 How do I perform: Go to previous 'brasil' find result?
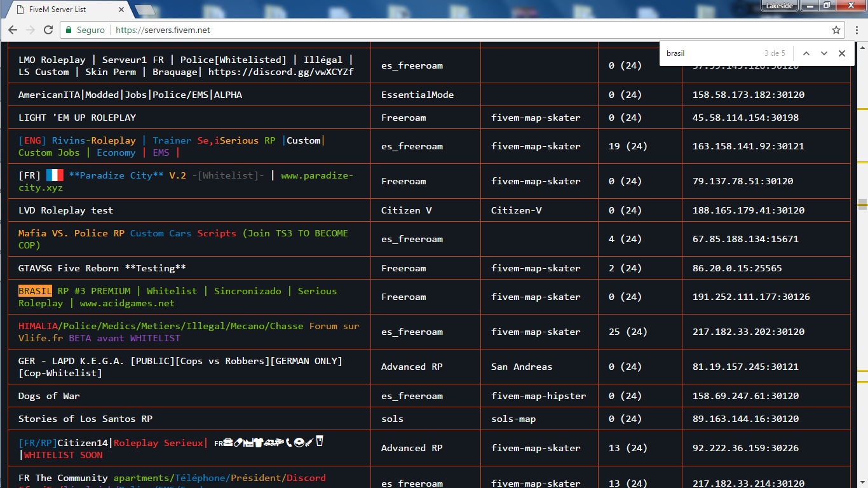click(806, 53)
